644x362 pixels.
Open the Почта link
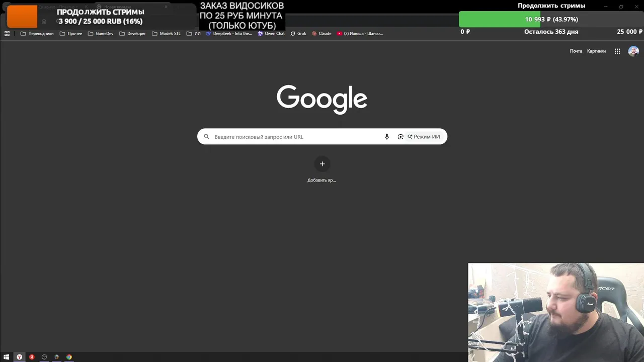pos(576,51)
